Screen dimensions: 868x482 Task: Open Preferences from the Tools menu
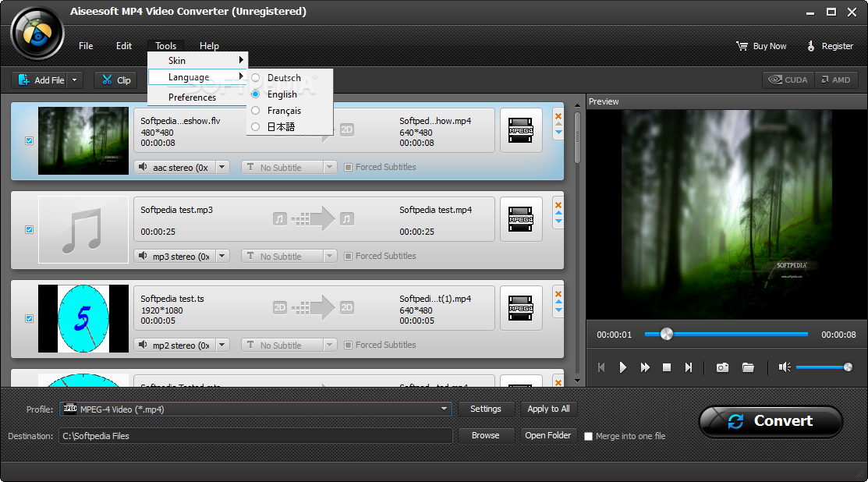pyautogui.click(x=197, y=97)
